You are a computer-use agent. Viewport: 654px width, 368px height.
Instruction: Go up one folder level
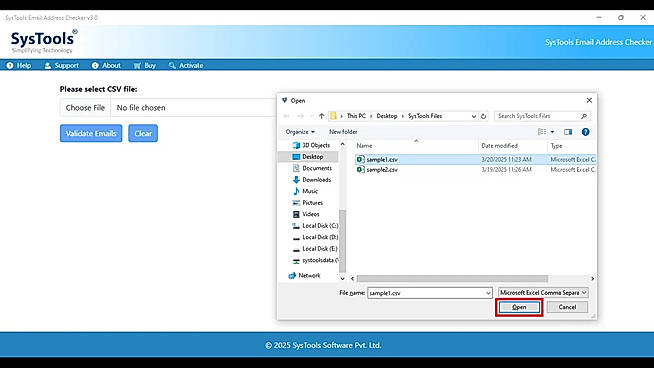coord(321,116)
